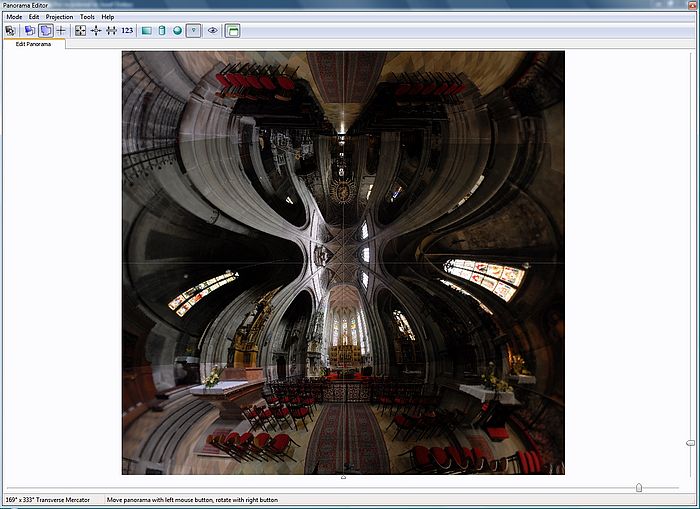Click the Straighten panorama icon
The image size is (700, 509).
pos(111,31)
